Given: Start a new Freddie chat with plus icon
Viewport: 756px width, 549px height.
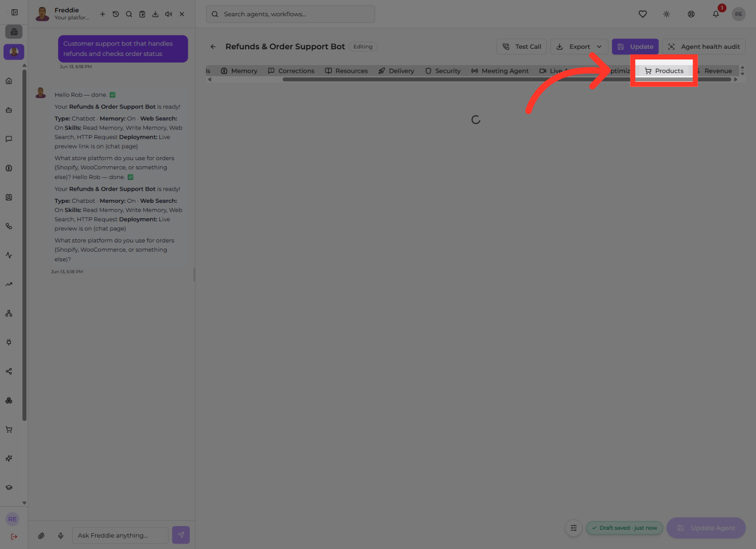Looking at the screenshot, I should click(102, 14).
